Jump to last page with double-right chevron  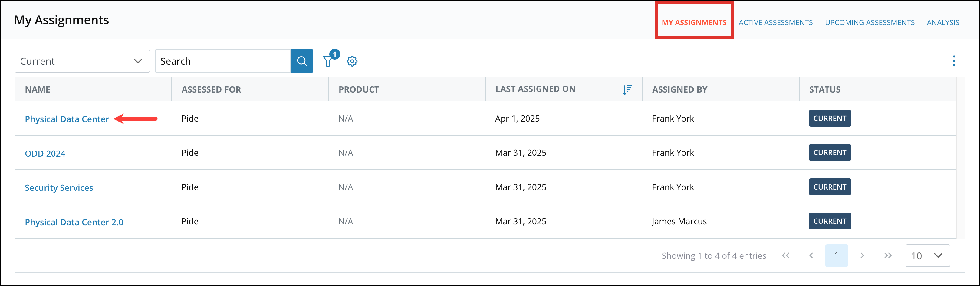[x=888, y=255]
